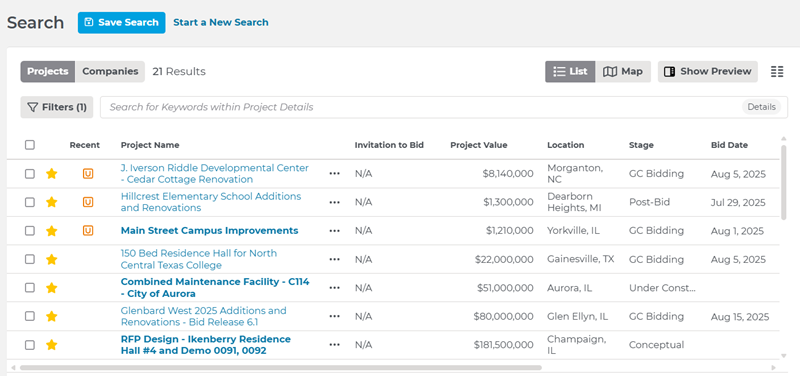The width and height of the screenshot is (800, 376).
Task: Tick checkbox for Main Street Campus Improvements
Action: (30, 231)
